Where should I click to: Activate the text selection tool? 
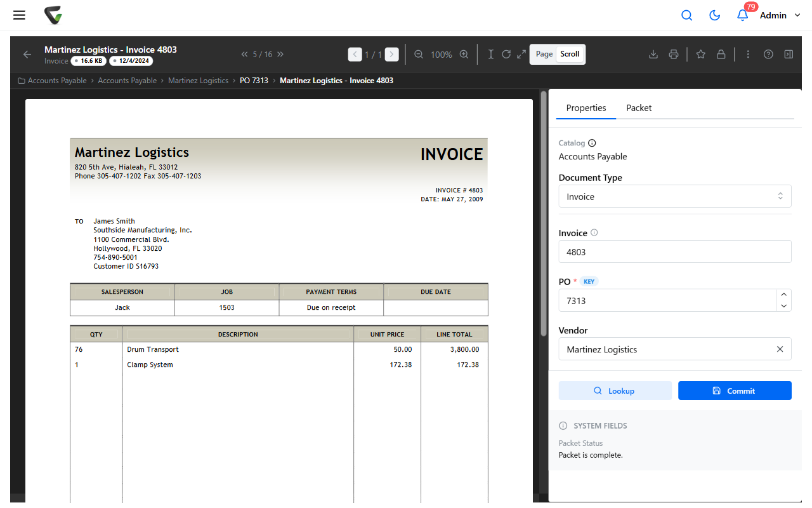click(490, 55)
